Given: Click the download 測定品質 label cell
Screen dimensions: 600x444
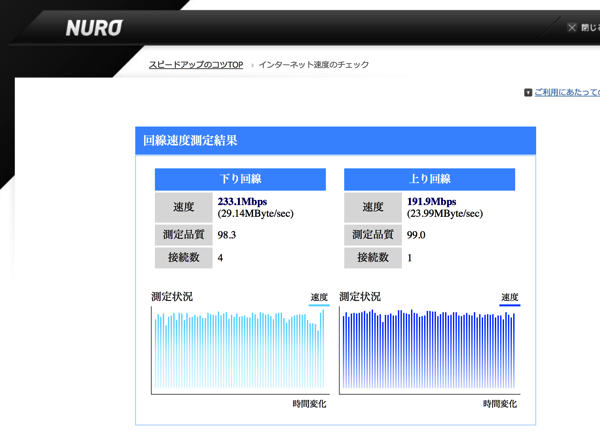Looking at the screenshot, I should (182, 235).
